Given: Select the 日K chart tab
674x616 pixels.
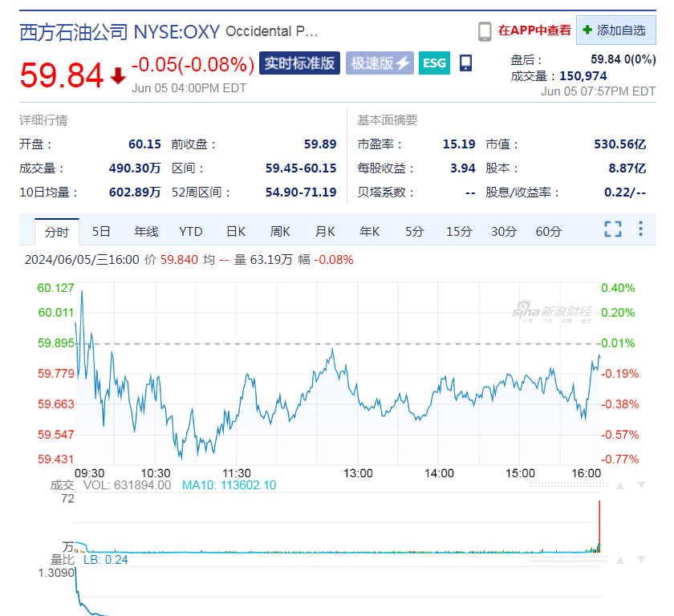Looking at the screenshot, I should click(236, 232).
